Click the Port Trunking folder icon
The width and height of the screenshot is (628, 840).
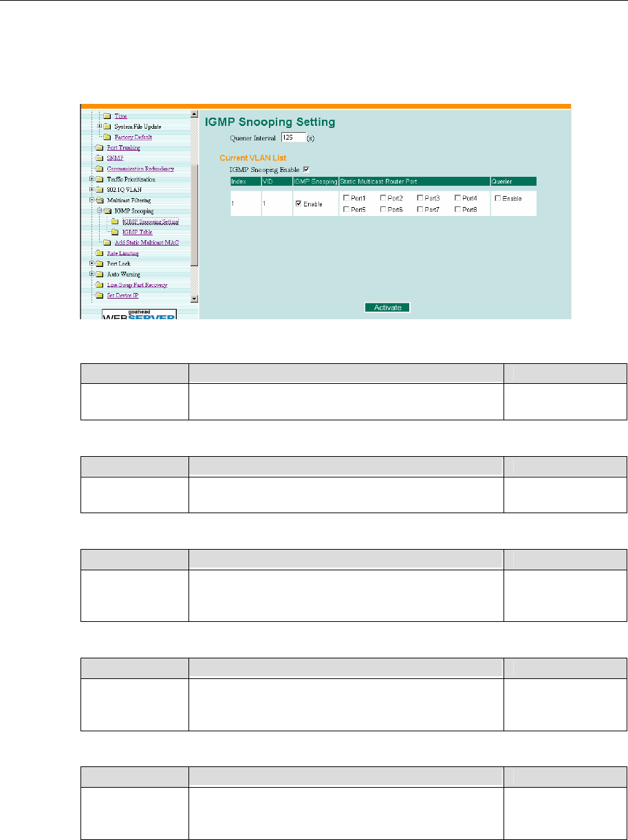coord(100,147)
